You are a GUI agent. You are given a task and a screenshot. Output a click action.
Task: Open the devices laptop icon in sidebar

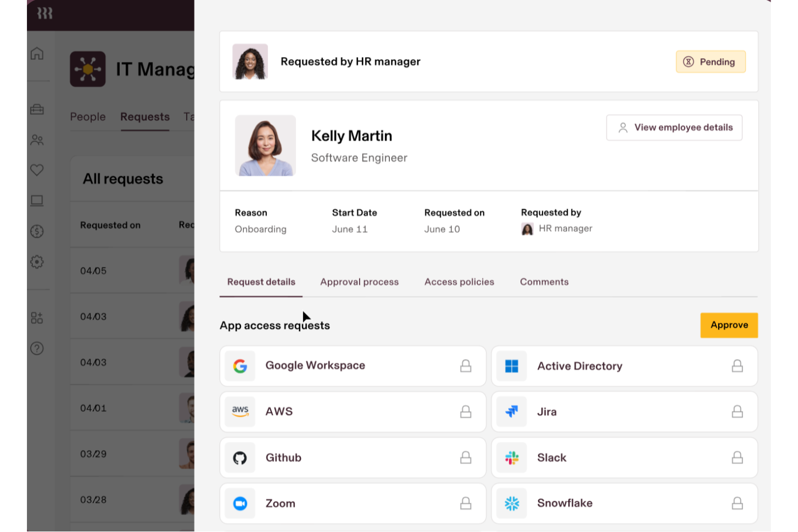[x=37, y=201]
